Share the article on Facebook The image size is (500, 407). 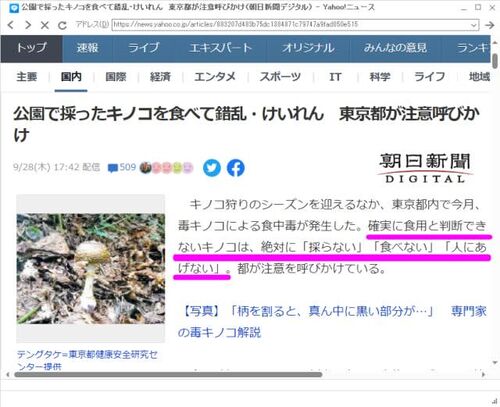point(236,168)
